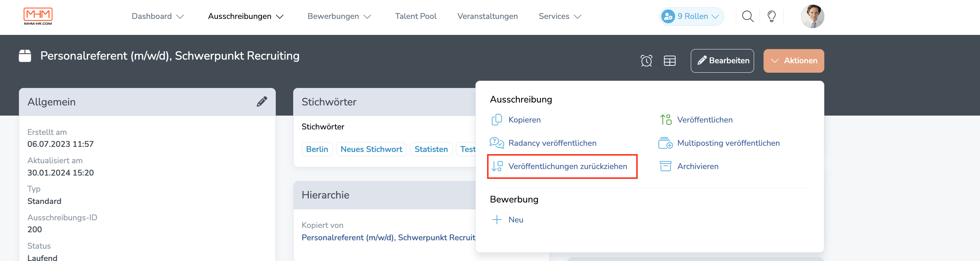Image resolution: width=980 pixels, height=261 pixels.
Task: Click the lightbulb tips icon
Action: pyautogui.click(x=772, y=16)
